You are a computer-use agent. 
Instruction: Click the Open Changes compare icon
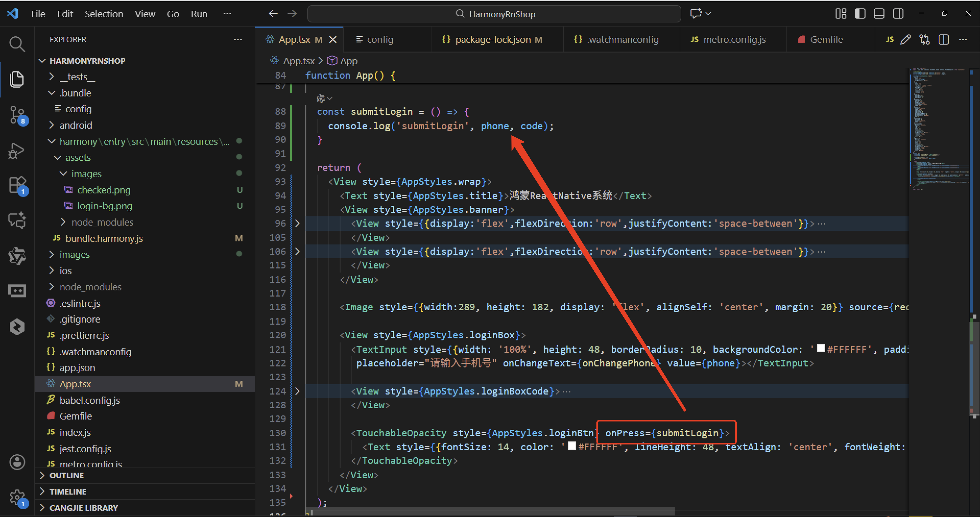[x=924, y=40]
